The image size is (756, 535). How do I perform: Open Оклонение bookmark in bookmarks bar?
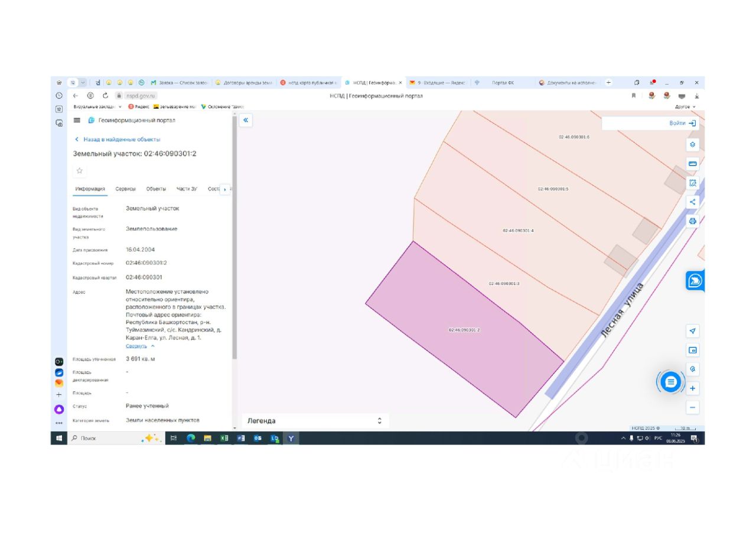coord(223,106)
